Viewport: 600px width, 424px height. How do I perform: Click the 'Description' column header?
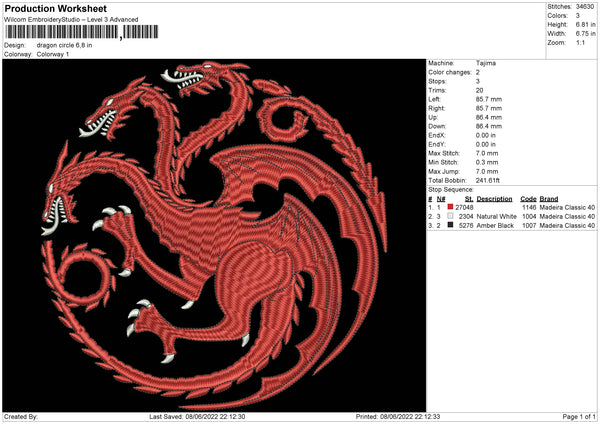(x=494, y=199)
